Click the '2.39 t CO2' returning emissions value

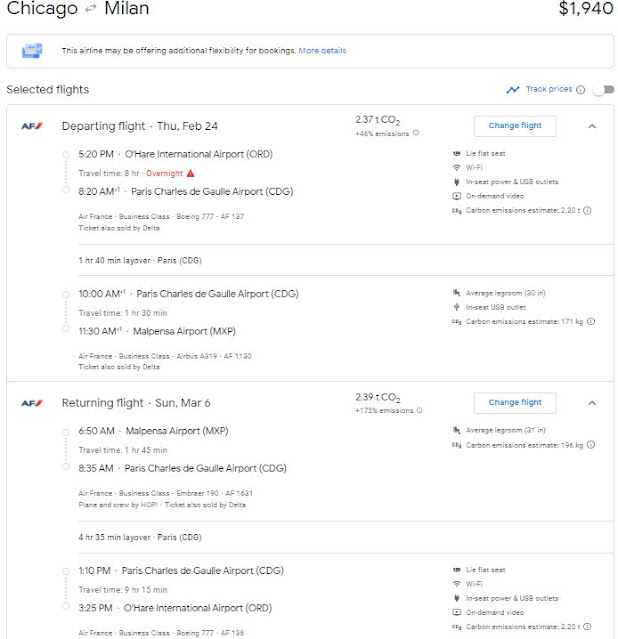point(377,397)
